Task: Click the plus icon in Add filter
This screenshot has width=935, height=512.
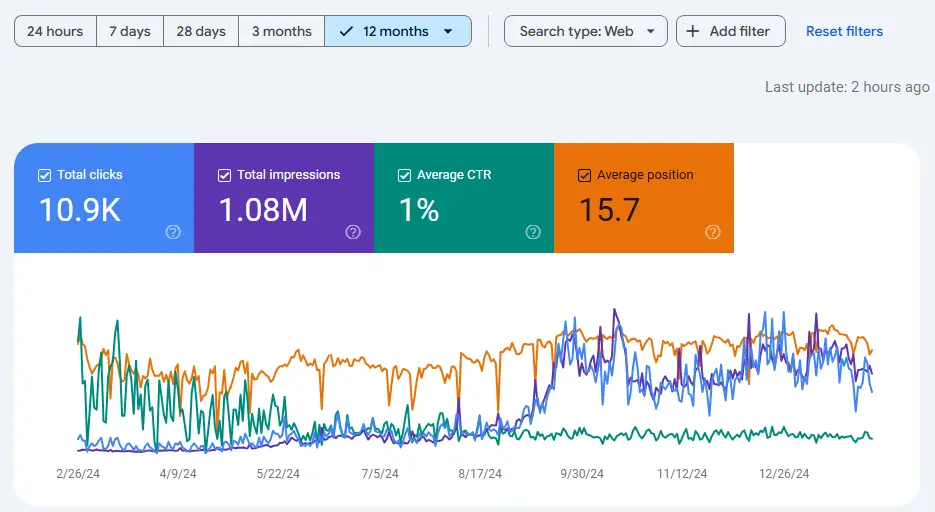Action: [x=693, y=31]
